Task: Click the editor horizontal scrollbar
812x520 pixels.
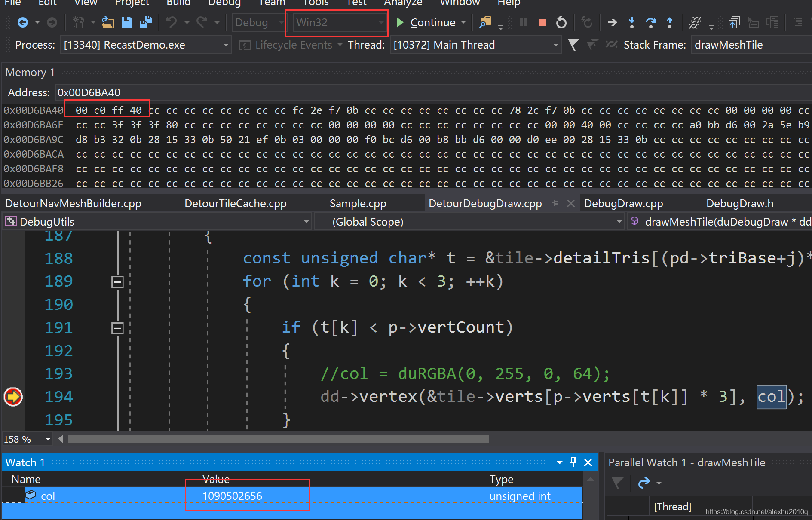Action: [278, 439]
